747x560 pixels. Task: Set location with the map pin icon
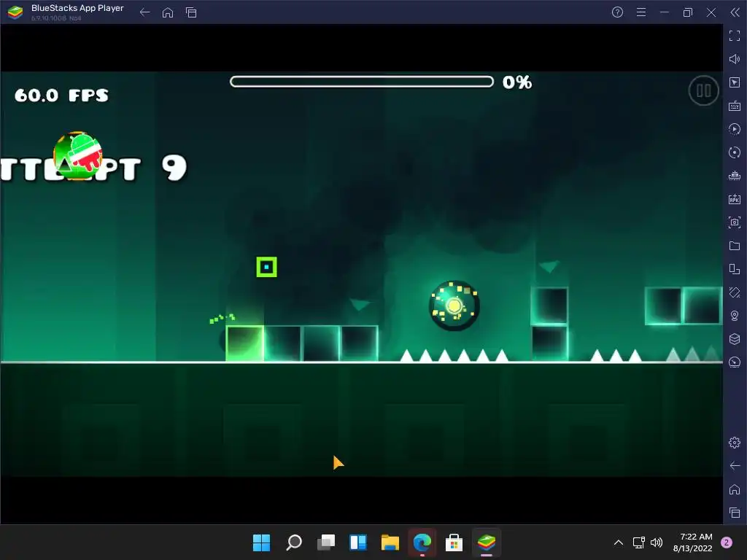(x=735, y=316)
